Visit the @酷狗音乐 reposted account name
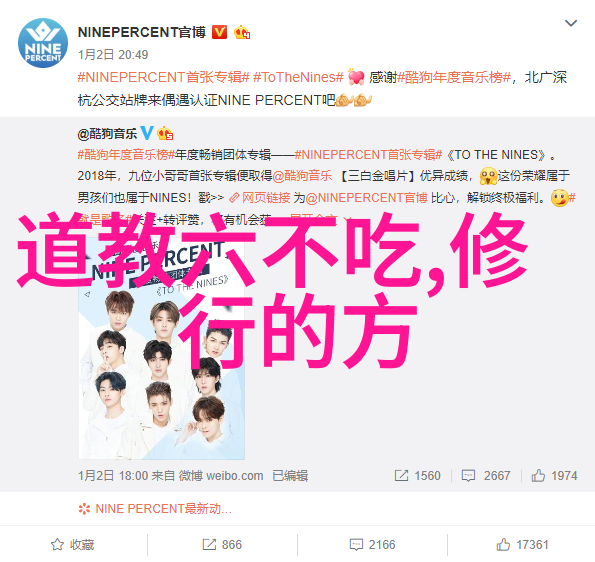This screenshot has height=562, width=595. (107, 134)
